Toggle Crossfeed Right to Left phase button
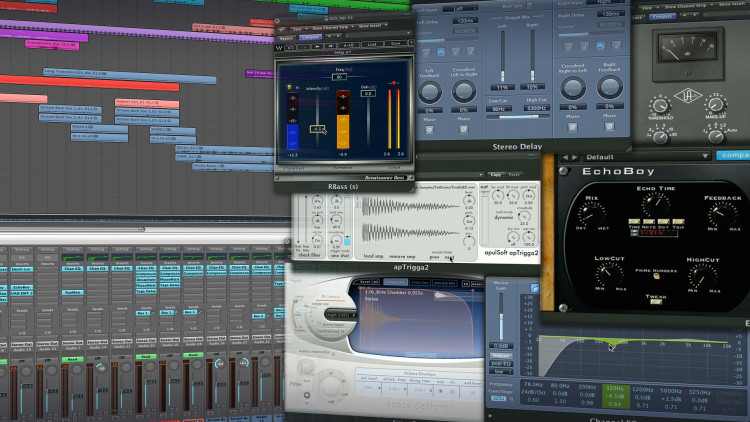The height and width of the screenshot is (422, 750). coord(572,127)
